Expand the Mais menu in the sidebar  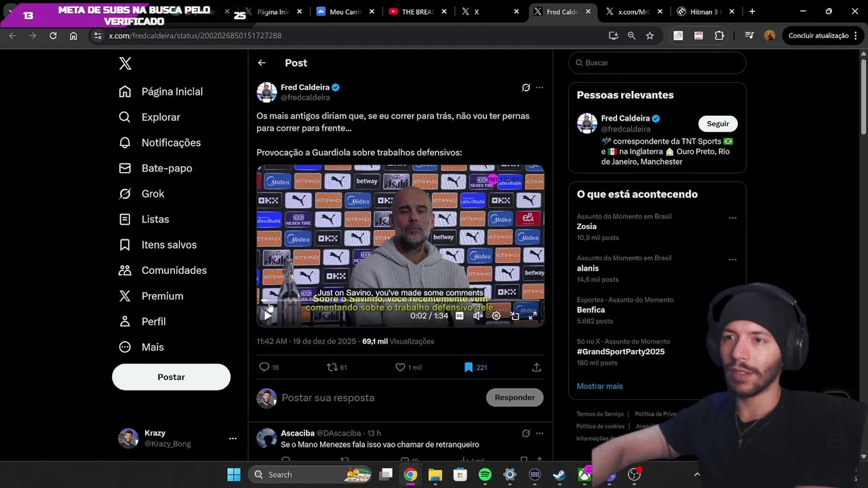pos(141,347)
